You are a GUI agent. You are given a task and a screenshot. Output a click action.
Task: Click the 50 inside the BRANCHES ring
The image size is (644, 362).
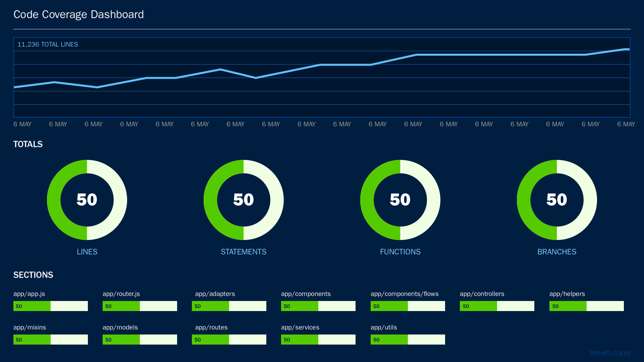[x=557, y=200]
